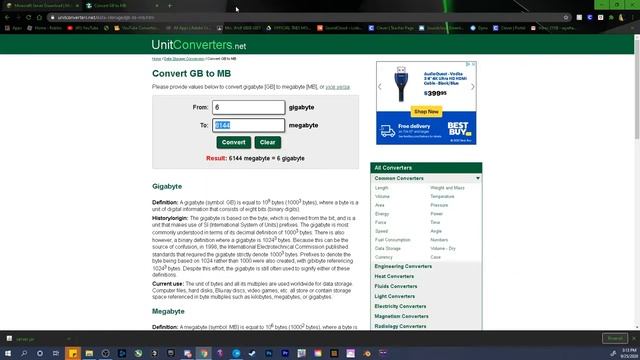Open the Fuel Consumption converter
Image resolution: width=640 pixels, height=360 pixels.
(x=392, y=240)
